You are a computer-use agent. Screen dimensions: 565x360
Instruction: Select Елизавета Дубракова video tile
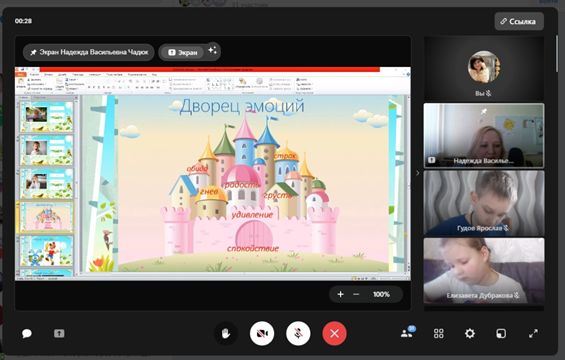click(x=484, y=271)
